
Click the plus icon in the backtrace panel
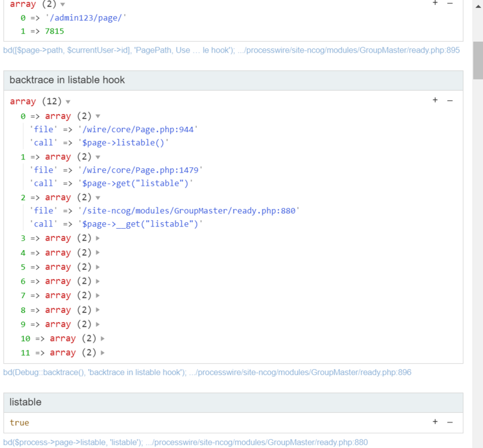[435, 100]
